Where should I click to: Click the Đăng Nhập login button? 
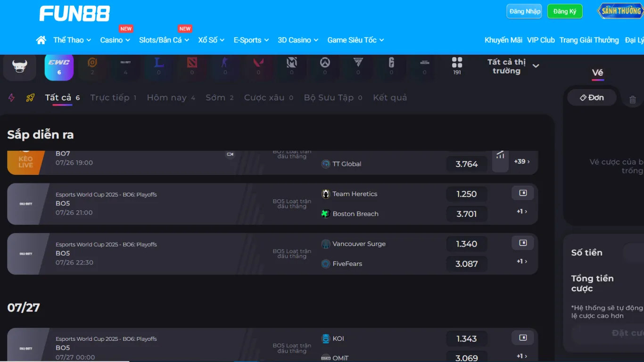(x=524, y=11)
